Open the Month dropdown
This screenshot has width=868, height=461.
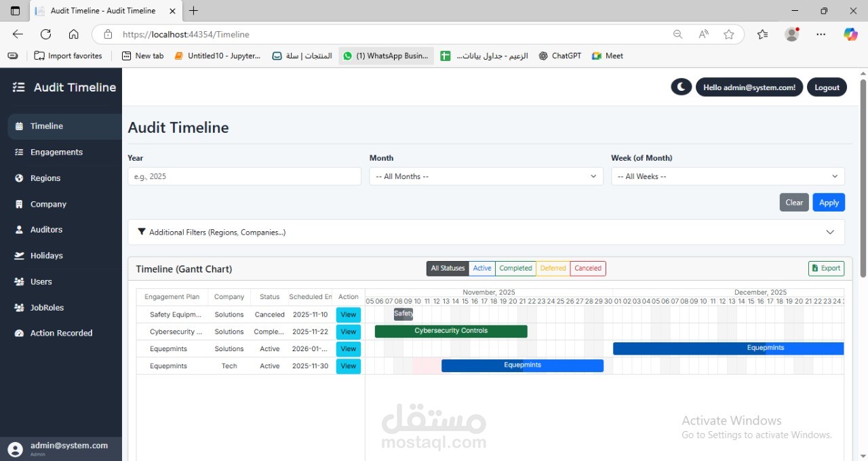[x=486, y=176]
